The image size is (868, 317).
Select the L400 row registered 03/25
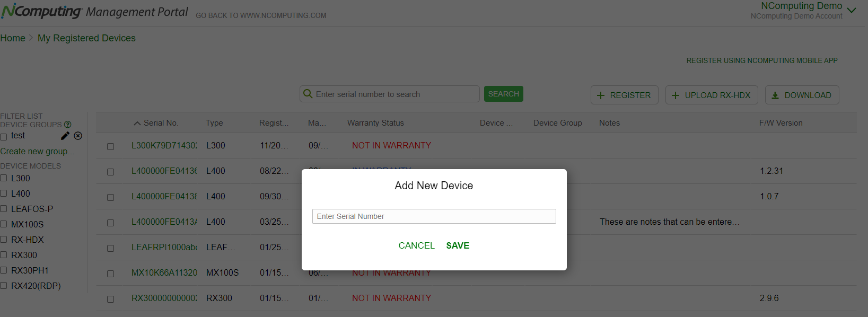click(x=110, y=223)
